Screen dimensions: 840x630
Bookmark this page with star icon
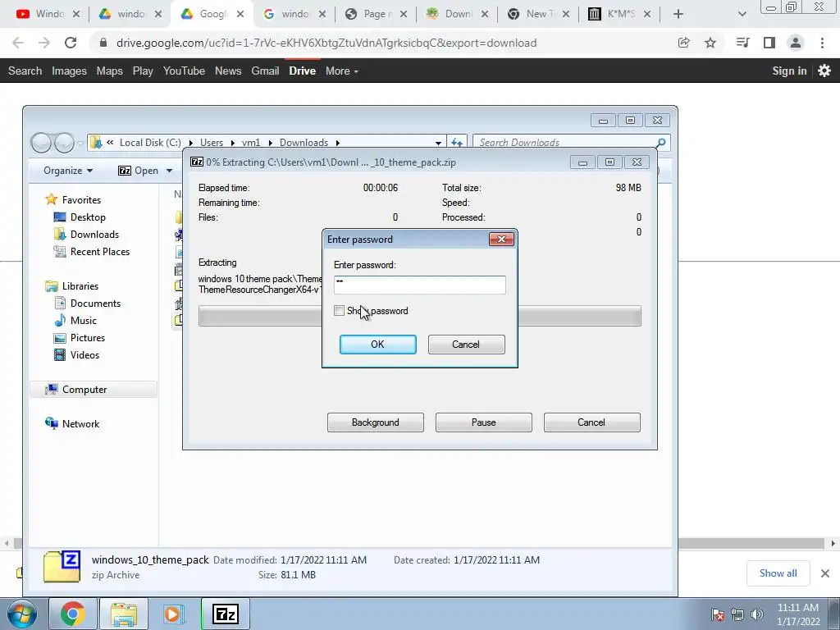(x=710, y=43)
